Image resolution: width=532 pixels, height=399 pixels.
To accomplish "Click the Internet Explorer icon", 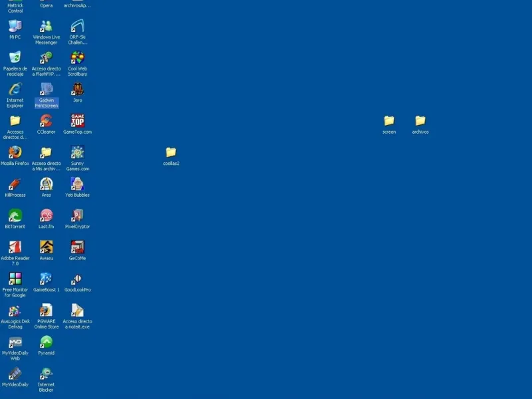I will pyautogui.click(x=15, y=89).
